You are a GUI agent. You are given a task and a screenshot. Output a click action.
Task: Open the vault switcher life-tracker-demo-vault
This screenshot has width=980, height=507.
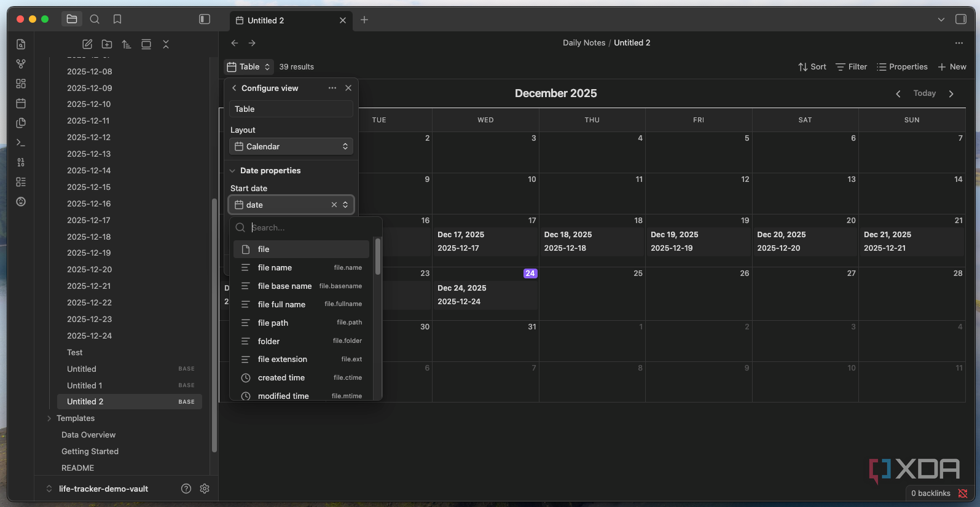pos(98,489)
